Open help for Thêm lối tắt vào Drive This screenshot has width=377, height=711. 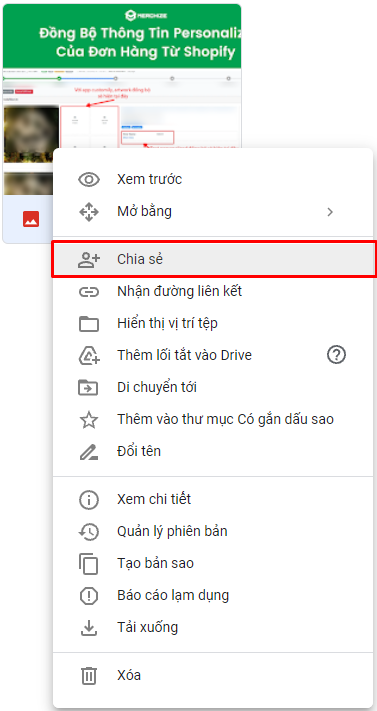pos(336,355)
